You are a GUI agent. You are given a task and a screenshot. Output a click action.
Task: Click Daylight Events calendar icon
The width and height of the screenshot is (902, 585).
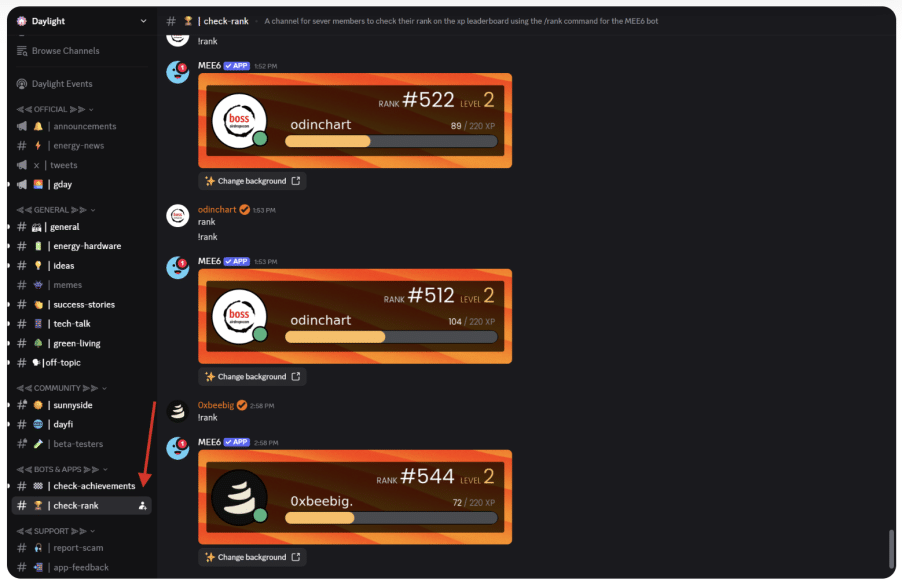(22, 84)
